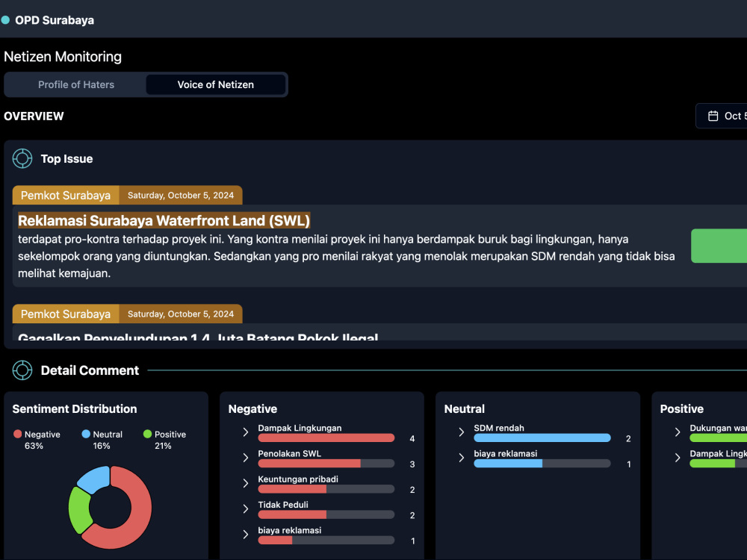This screenshot has width=747, height=560.
Task: Click the Penolakan SWL progress bar
Action: pyautogui.click(x=326, y=464)
